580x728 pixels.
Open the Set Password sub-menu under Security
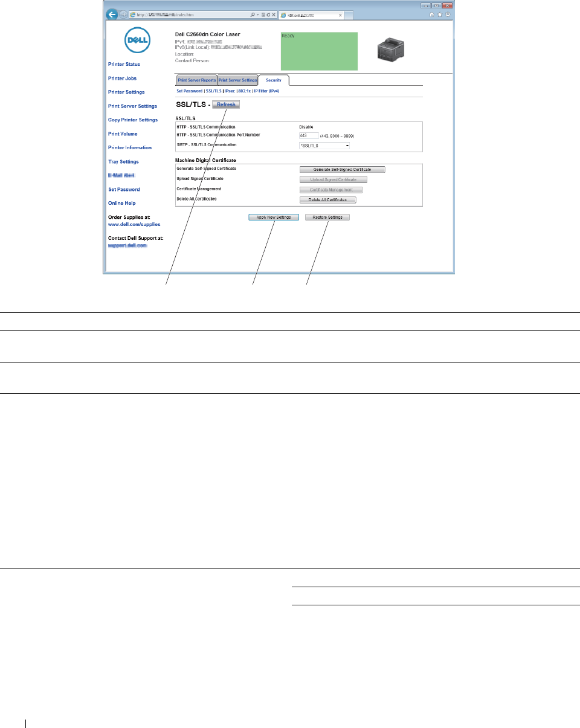189,91
